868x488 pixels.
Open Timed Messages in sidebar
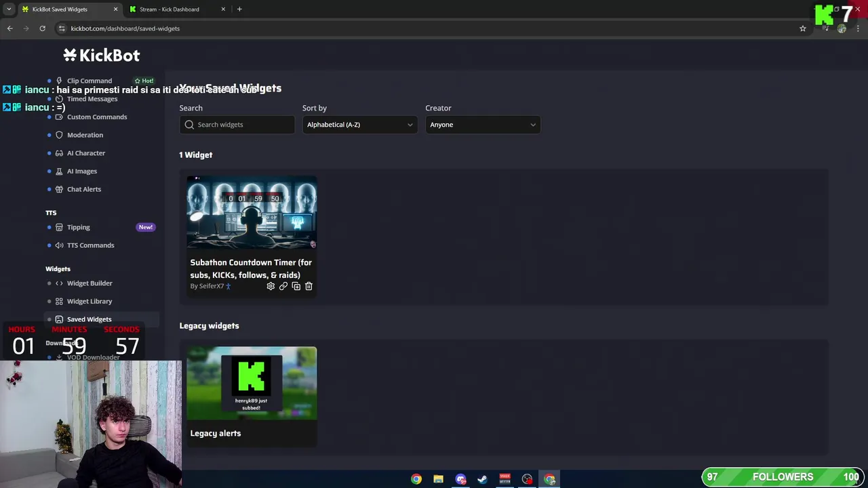pos(92,99)
